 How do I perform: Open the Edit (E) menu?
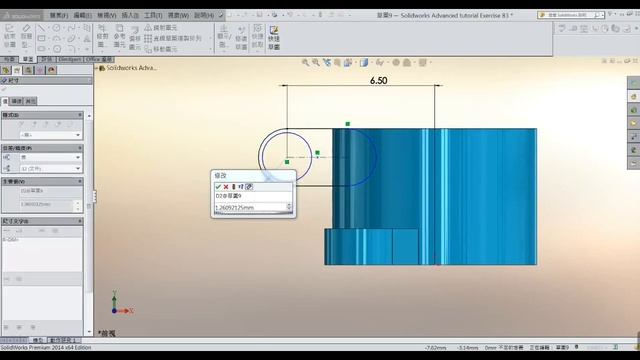coord(82,16)
